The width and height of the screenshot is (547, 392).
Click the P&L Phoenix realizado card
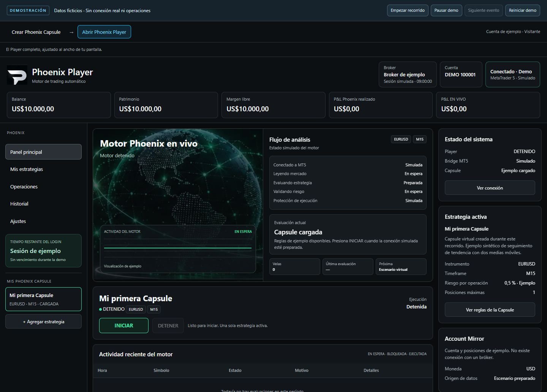tap(381, 105)
